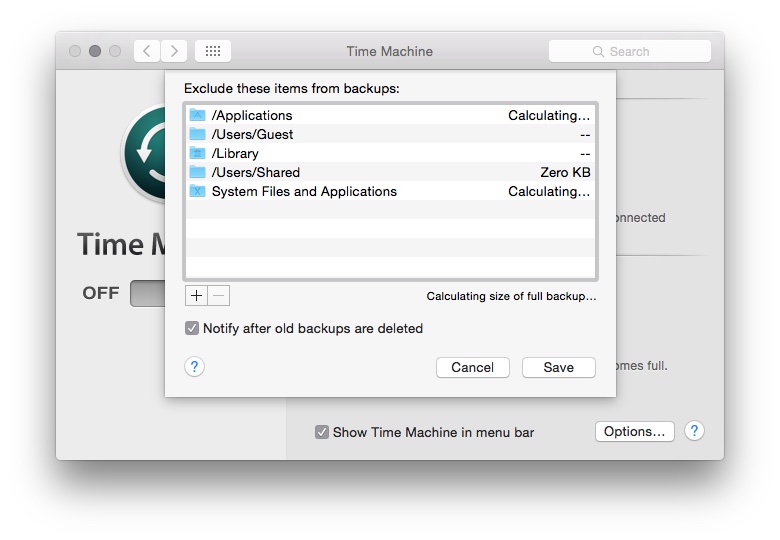Click Exclude these items from backups label
The image size is (780, 540).
(292, 89)
